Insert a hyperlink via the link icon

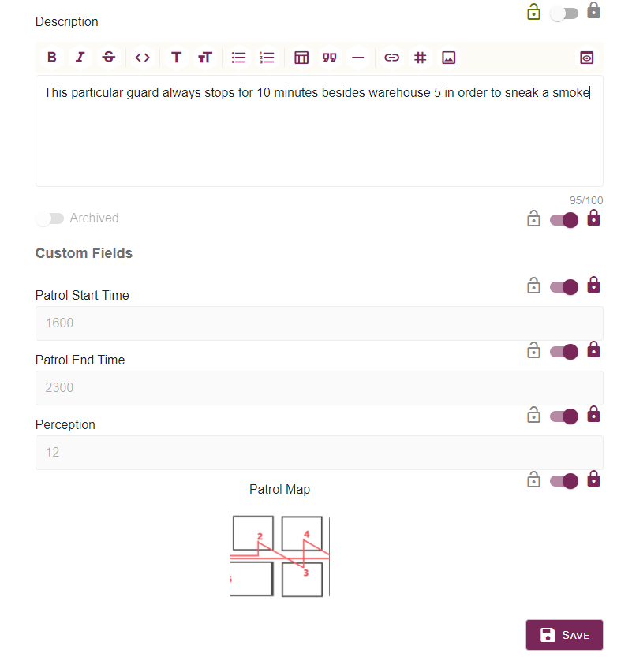pos(391,58)
